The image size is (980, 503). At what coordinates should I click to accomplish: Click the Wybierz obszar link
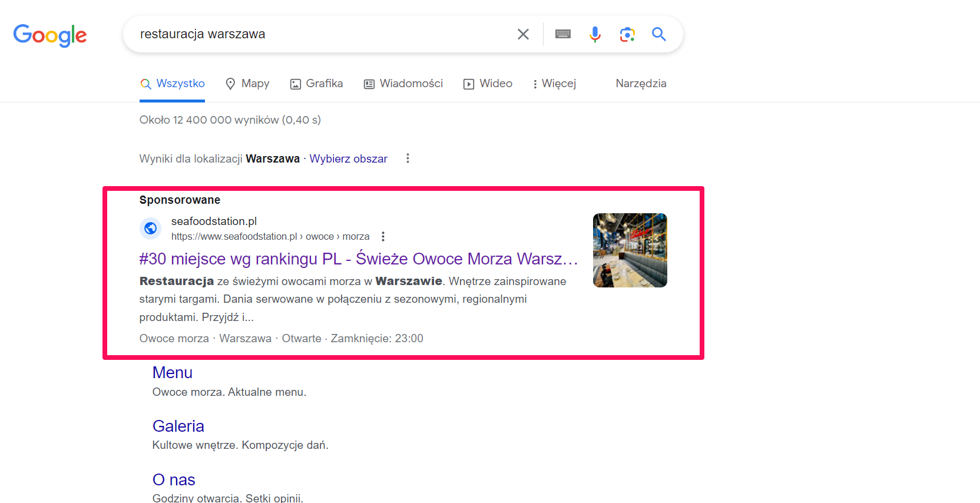click(x=348, y=158)
